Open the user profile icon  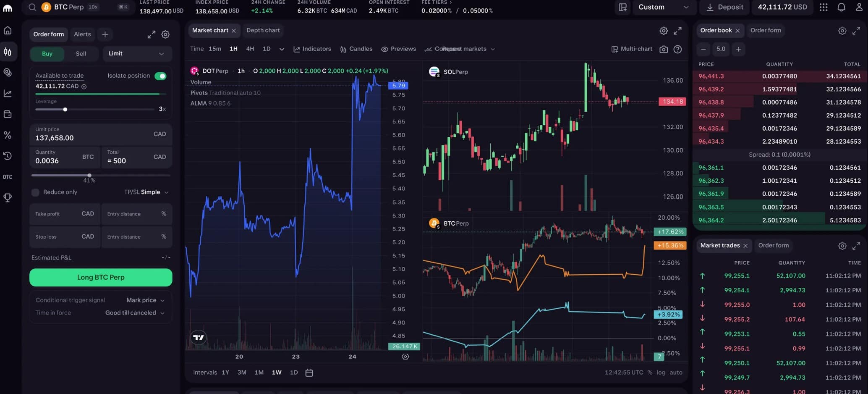[859, 7]
